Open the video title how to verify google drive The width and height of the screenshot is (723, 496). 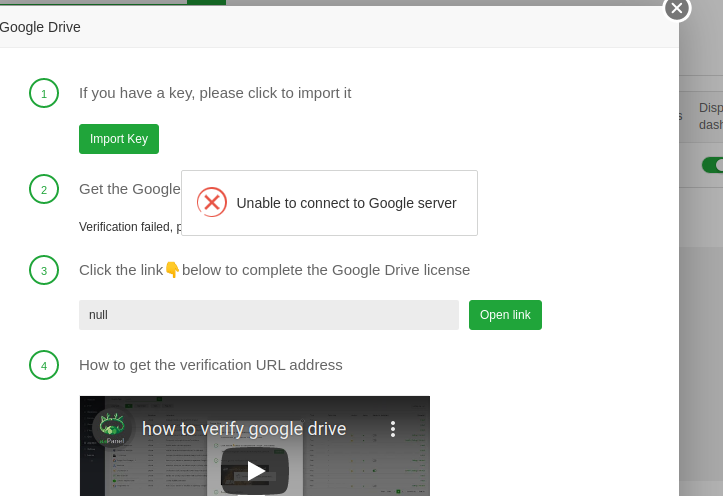(x=244, y=429)
